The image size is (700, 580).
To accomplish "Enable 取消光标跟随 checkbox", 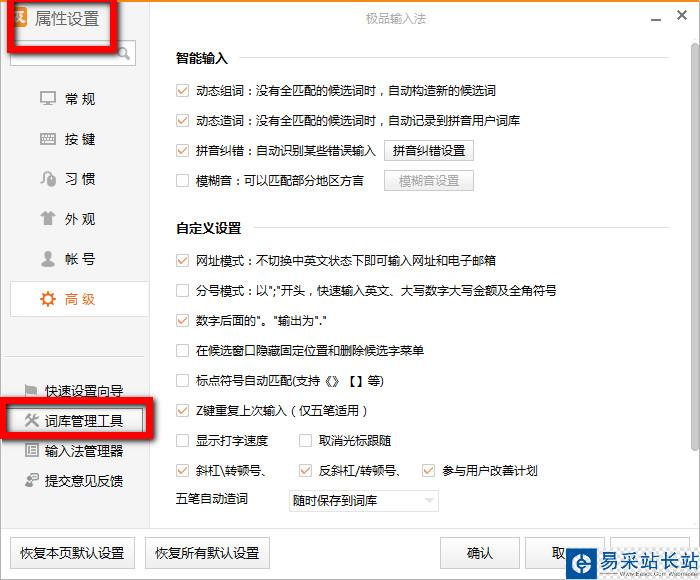I will coord(305,441).
